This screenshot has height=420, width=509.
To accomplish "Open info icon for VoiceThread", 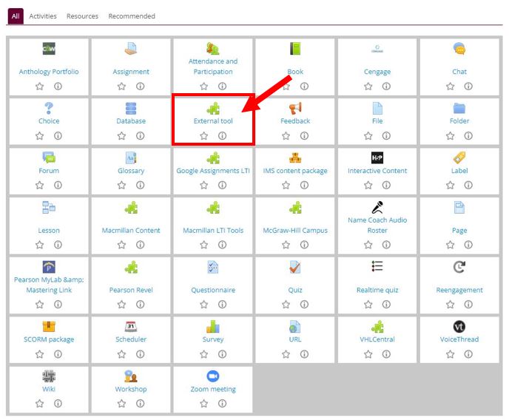I will pyautogui.click(x=468, y=354).
